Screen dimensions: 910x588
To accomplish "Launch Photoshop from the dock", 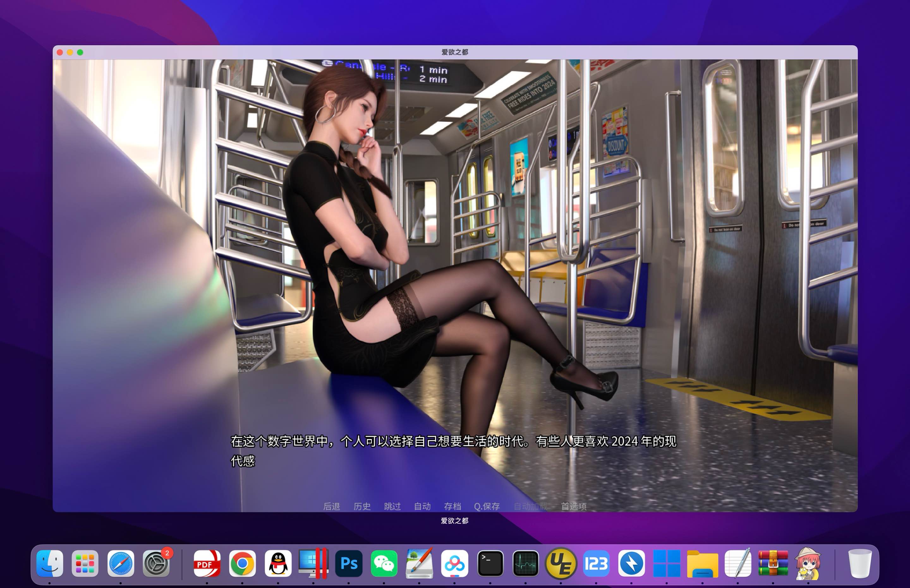I will pos(349,563).
